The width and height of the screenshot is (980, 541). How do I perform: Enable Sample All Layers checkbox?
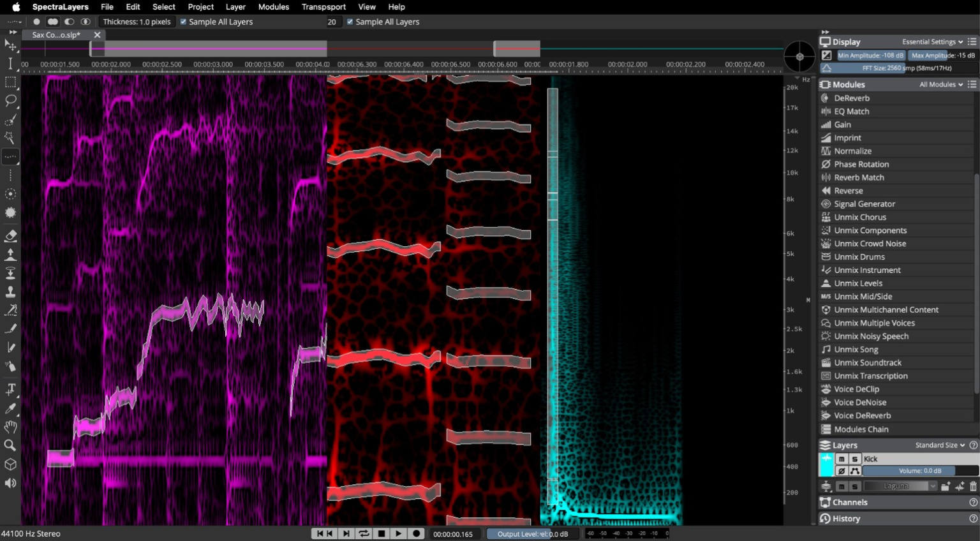(x=183, y=22)
